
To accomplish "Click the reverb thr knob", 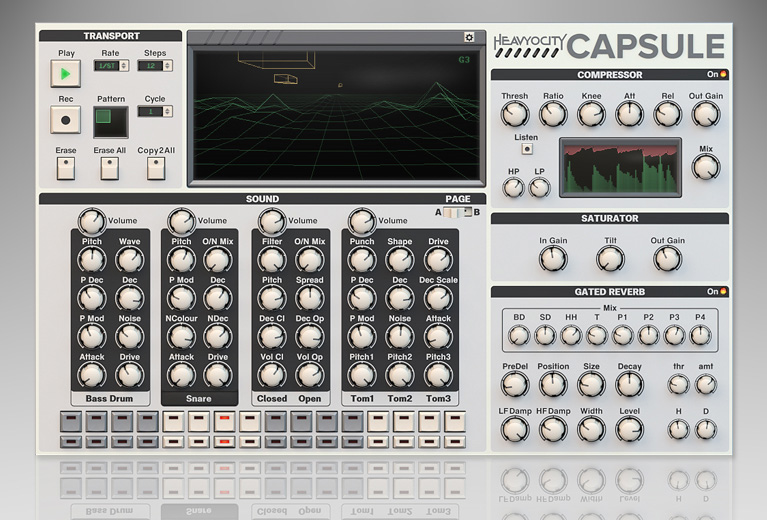I will tap(678, 384).
